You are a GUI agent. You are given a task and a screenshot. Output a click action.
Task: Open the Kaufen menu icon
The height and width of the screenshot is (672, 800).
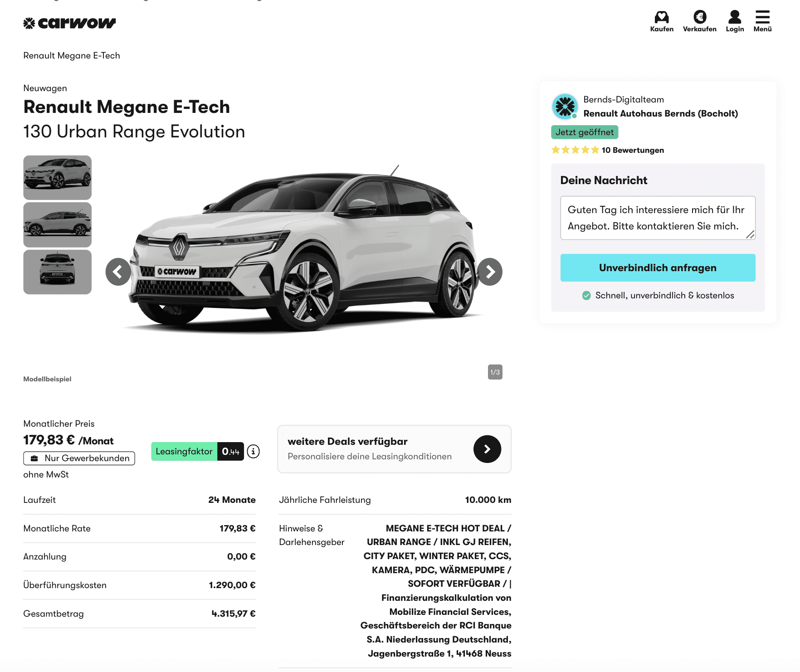[662, 21]
